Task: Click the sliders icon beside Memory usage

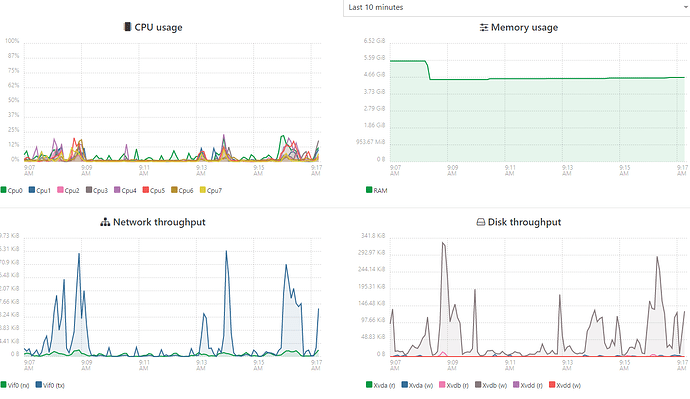Action: pos(484,27)
